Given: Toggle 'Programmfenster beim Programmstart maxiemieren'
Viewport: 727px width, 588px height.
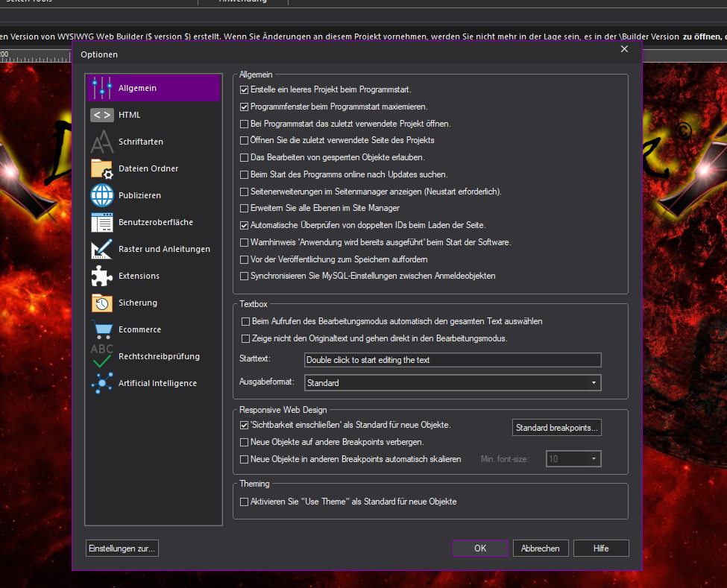Looking at the screenshot, I should 244,107.
